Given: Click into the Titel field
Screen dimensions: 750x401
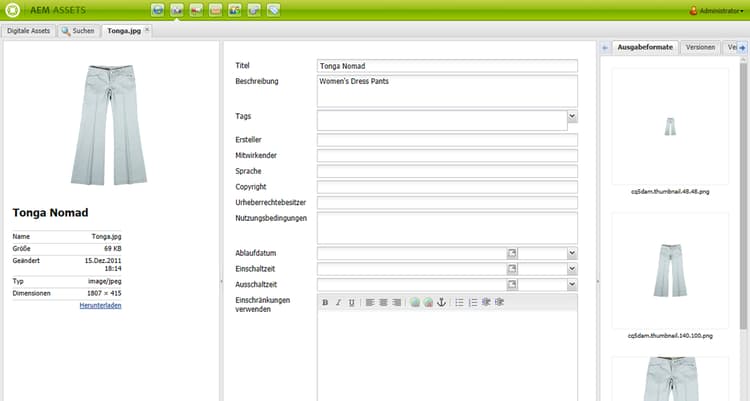Looking at the screenshot, I should (x=447, y=66).
